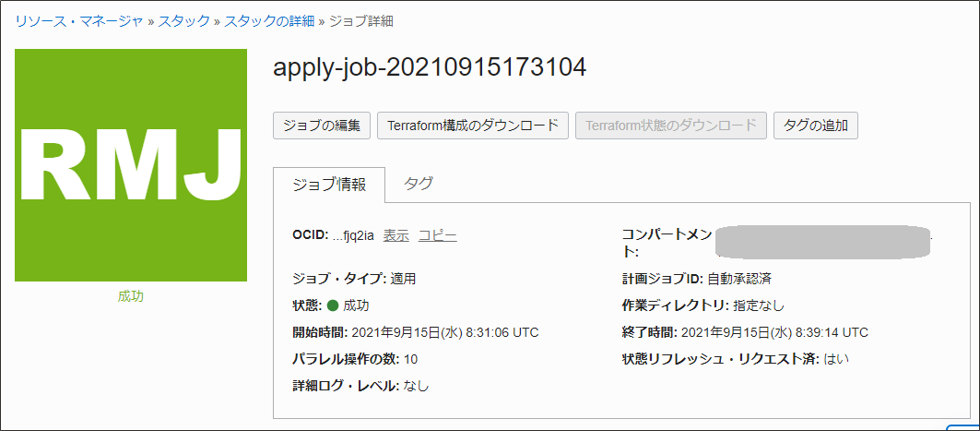Click the greyed-out Terraform状態のダウンロード button
This screenshot has width=980, height=431.
[x=670, y=126]
